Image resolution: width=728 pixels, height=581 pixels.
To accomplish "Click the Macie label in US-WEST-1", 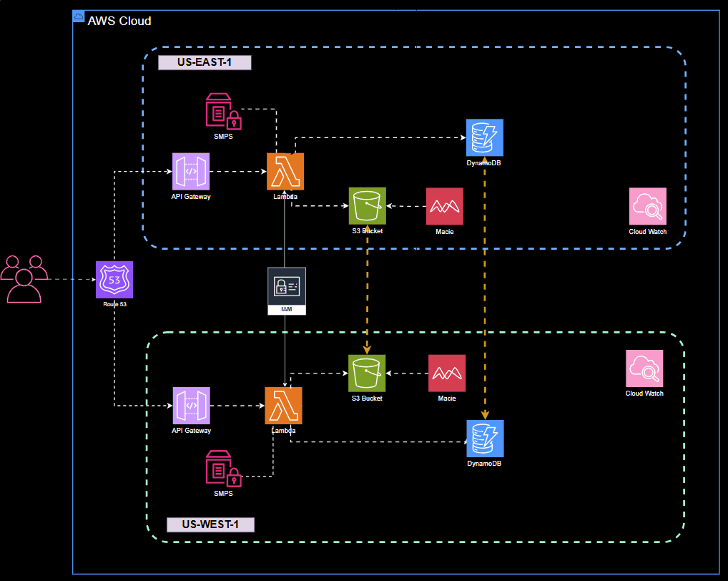I will (x=447, y=399).
